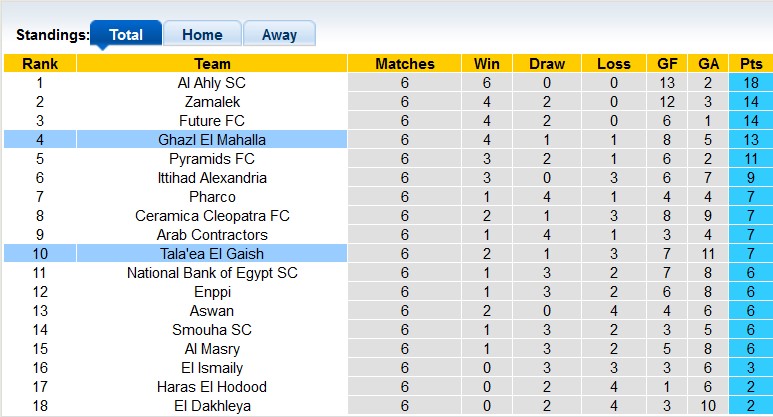Open Tala'ea El Gaish team row
The image size is (773, 417).
pos(212,254)
